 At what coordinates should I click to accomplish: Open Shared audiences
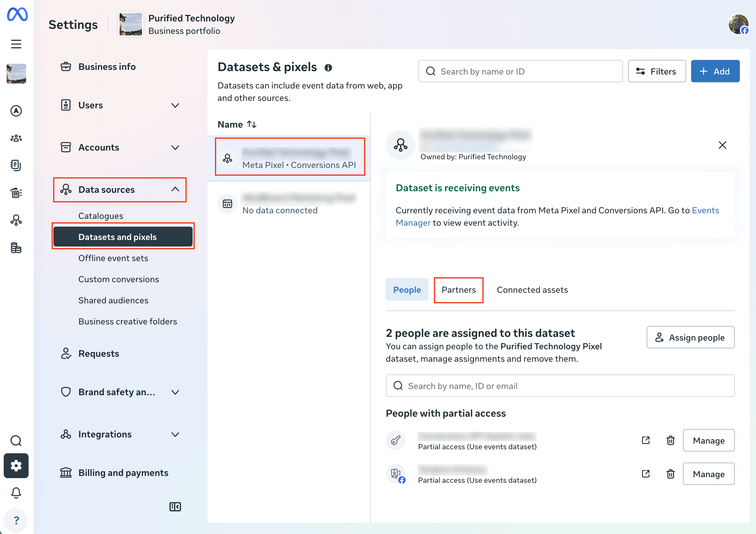113,300
